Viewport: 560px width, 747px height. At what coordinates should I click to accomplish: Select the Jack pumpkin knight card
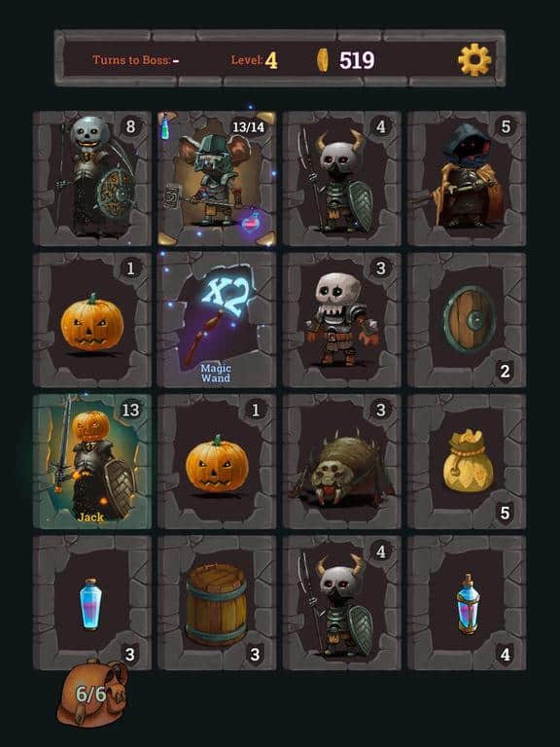click(x=92, y=461)
